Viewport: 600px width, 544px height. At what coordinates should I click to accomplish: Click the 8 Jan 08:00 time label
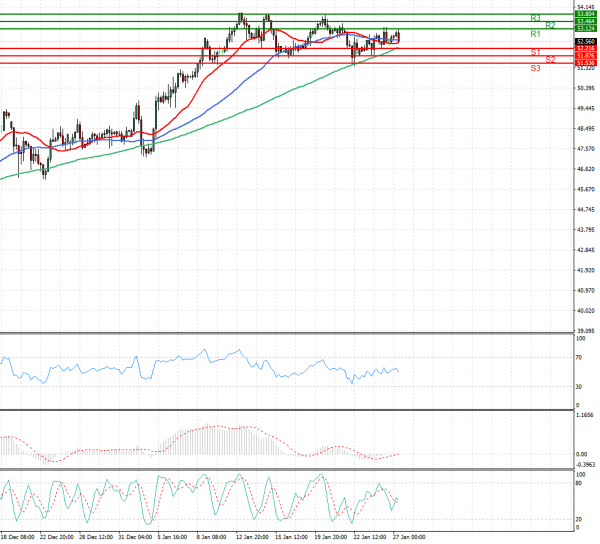(x=212, y=537)
